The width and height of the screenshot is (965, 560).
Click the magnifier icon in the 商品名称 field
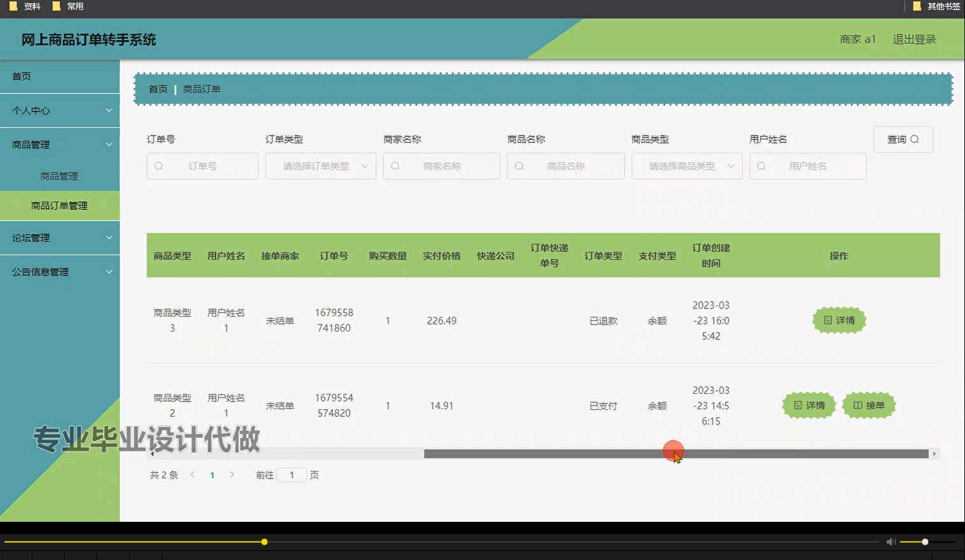[x=519, y=166]
